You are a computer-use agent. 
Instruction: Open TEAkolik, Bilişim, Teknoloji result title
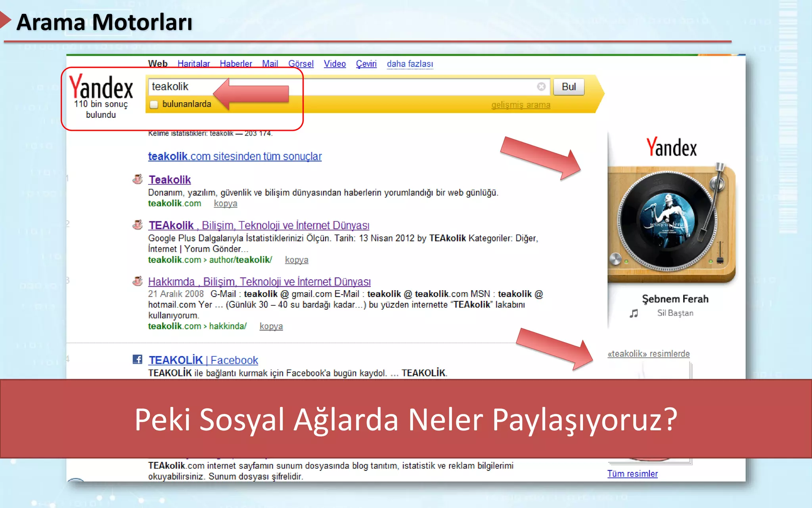tap(259, 225)
